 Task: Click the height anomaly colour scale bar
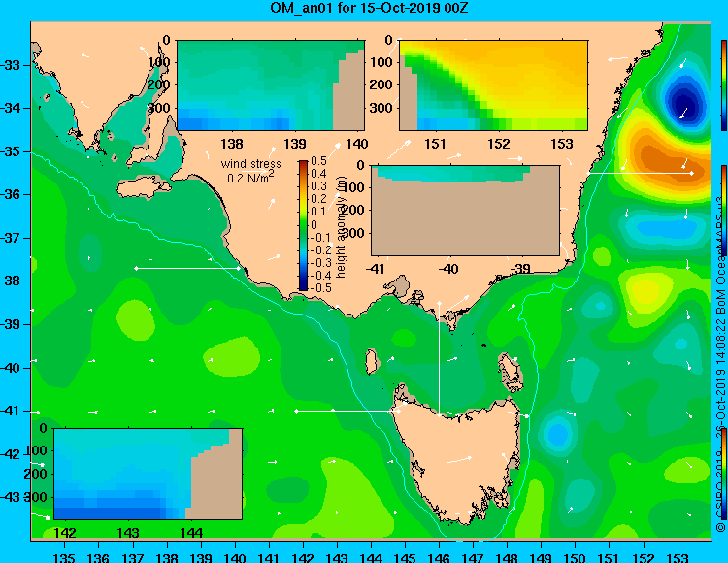303,225
